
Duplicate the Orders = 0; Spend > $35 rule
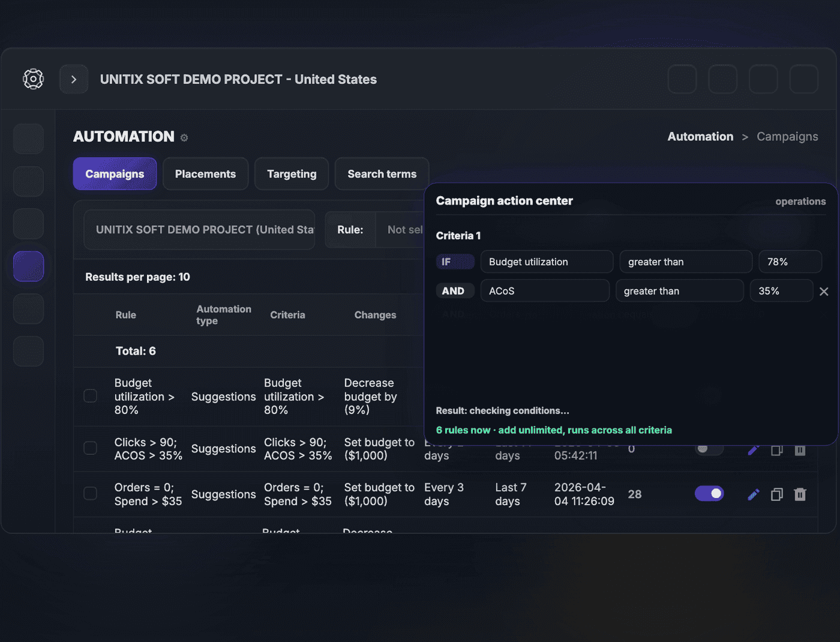[x=777, y=494]
